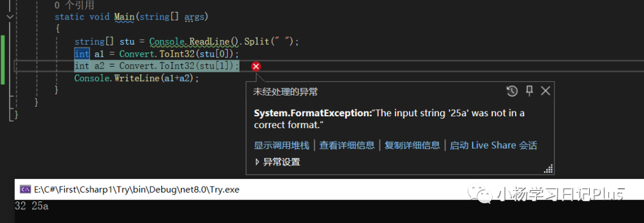Expand the 异常设置 section

coord(278,162)
